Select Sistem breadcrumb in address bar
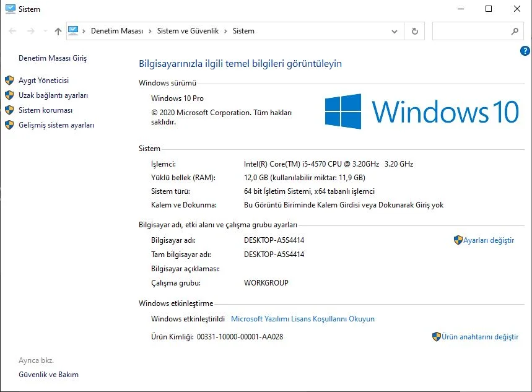This screenshot has height=392, width=532. pyautogui.click(x=243, y=31)
